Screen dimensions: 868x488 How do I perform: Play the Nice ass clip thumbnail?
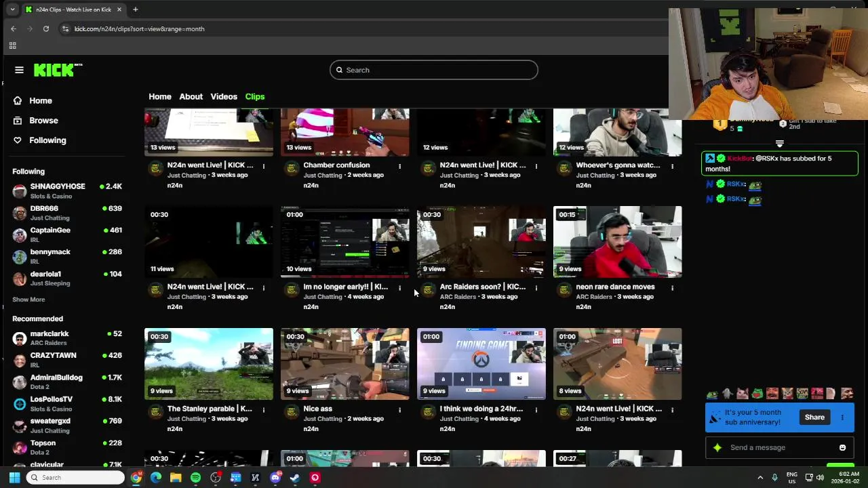pyautogui.click(x=345, y=364)
